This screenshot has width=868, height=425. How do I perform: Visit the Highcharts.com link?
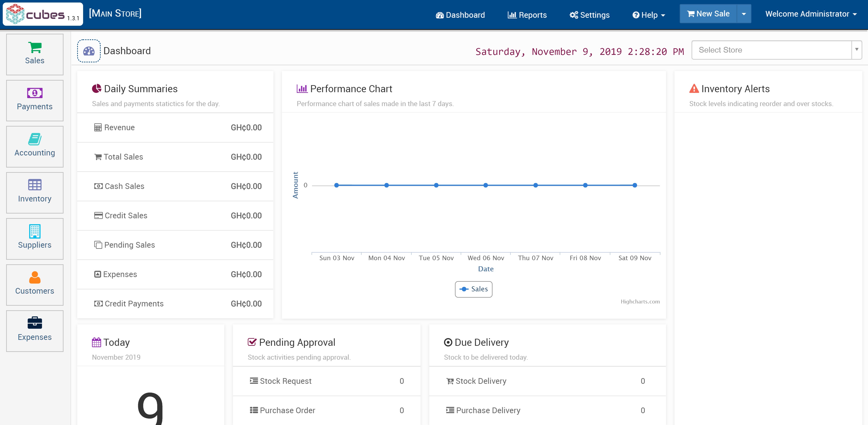coord(641,301)
